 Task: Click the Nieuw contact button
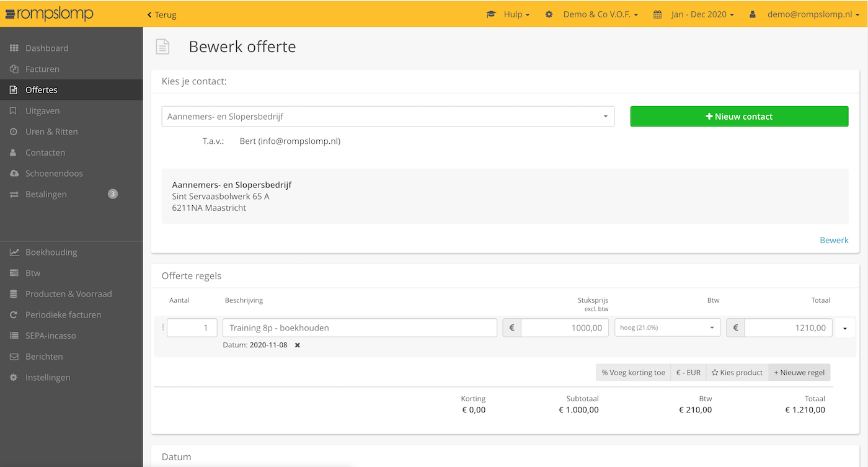pos(739,117)
